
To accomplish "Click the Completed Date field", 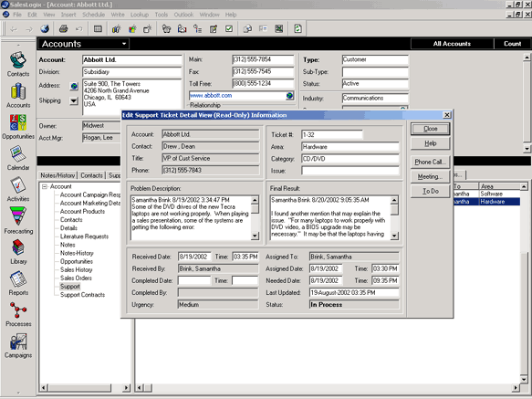I will pos(194,281).
